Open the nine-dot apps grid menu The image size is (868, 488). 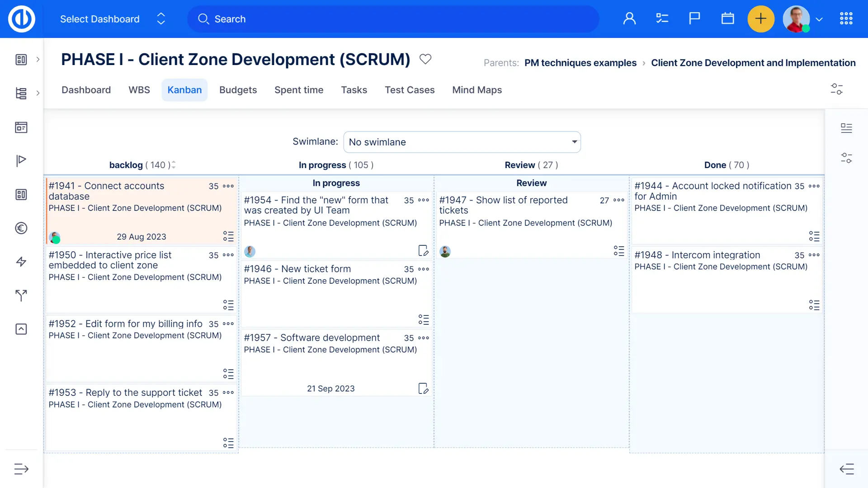[846, 19]
